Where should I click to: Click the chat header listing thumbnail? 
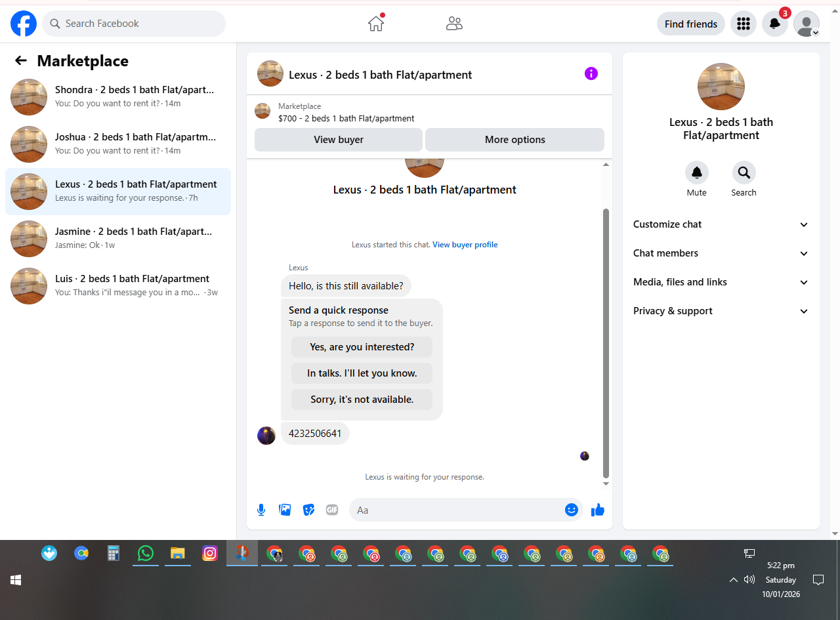[x=270, y=73]
